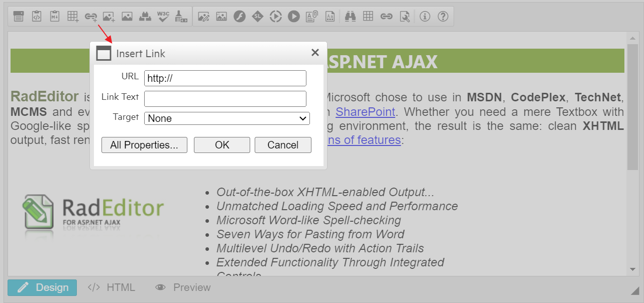Viewport: 644px width, 303px height.
Task: Click the Silverlight (SL) manager icon
Action: pos(258,17)
